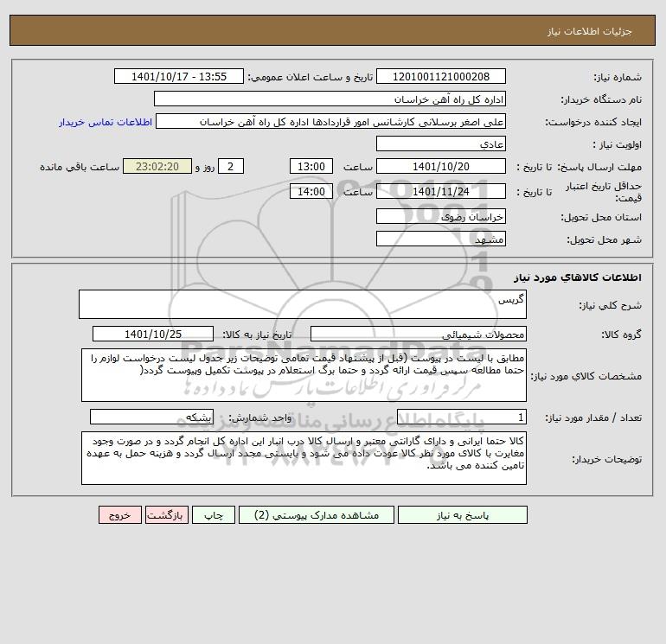The image size is (666, 644).
Task: Click the label گروه کالا
Action: (621, 335)
